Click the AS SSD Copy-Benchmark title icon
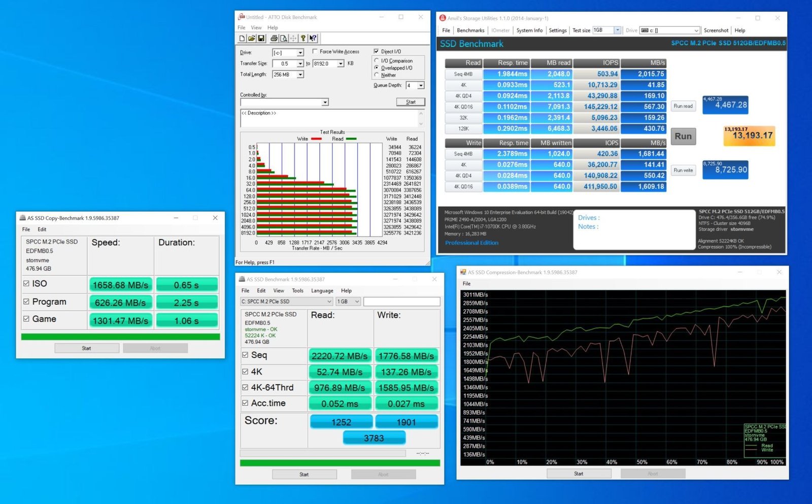 tap(22, 218)
